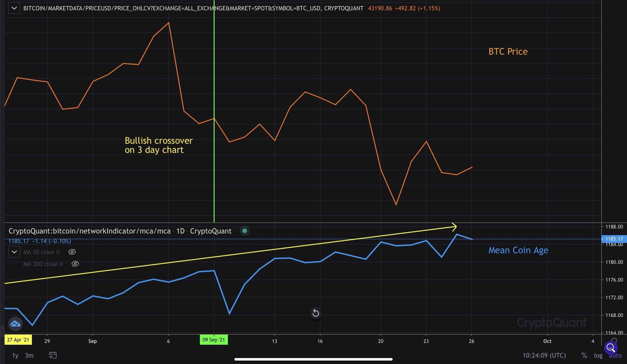
Task: Open the go-to-date calendar icon
Action: click(52, 355)
